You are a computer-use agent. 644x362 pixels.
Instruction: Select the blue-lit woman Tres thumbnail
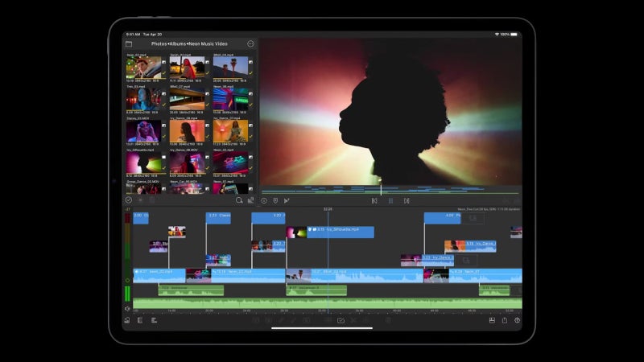pos(143,99)
